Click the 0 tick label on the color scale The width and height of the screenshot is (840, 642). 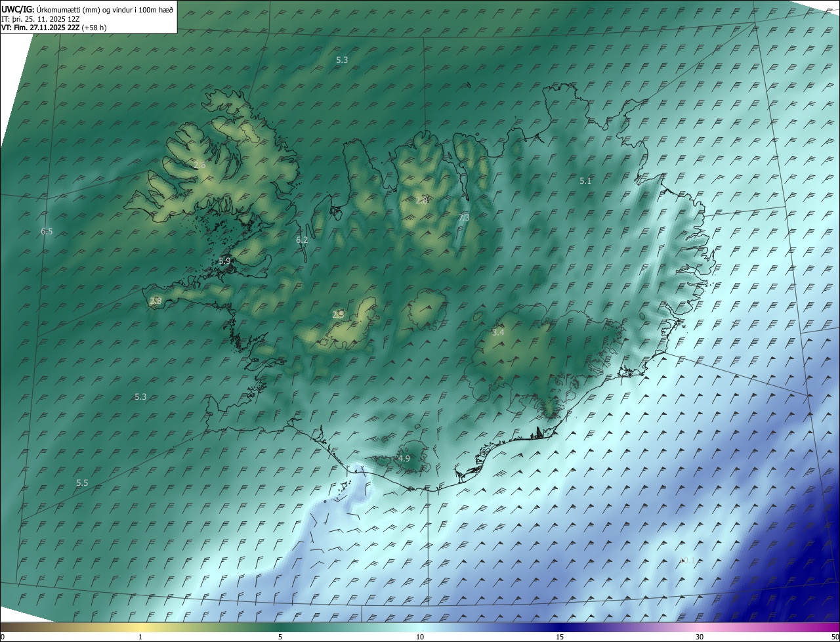(3, 637)
